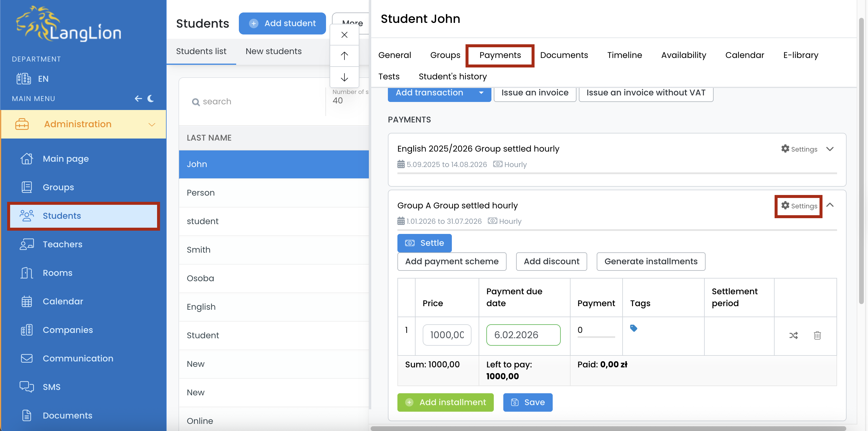This screenshot has height=431, width=868.
Task: Click the blue tag icon in Tags column
Action: coord(634,328)
